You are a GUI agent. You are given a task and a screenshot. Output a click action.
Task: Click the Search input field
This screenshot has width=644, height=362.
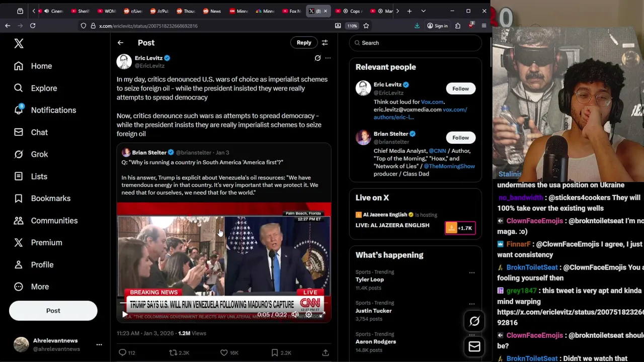pos(416,43)
